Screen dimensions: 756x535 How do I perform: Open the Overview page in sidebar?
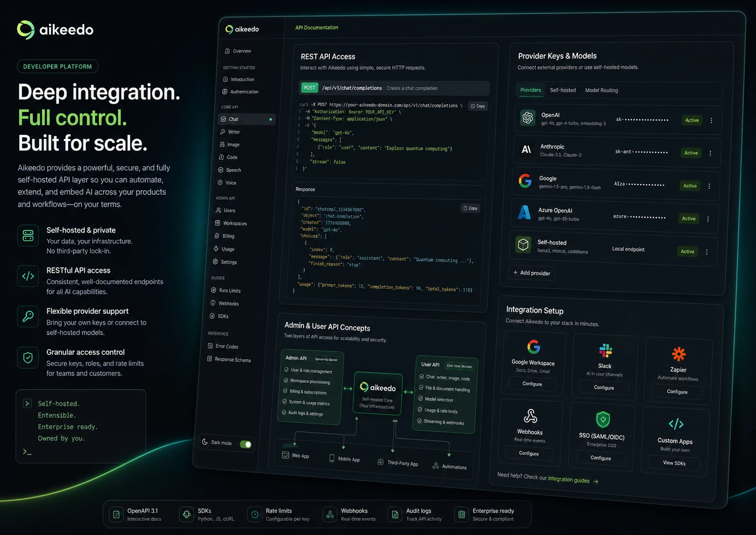click(x=238, y=51)
